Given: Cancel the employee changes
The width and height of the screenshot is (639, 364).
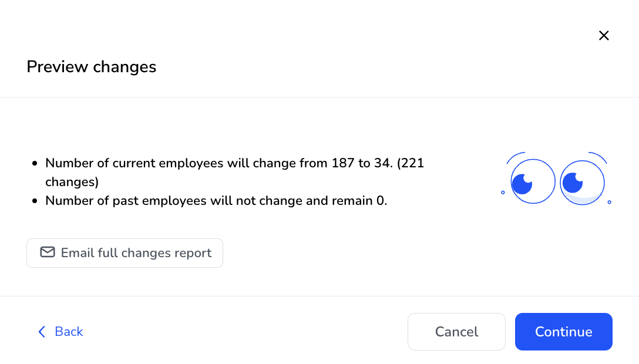Looking at the screenshot, I should pos(456,332).
